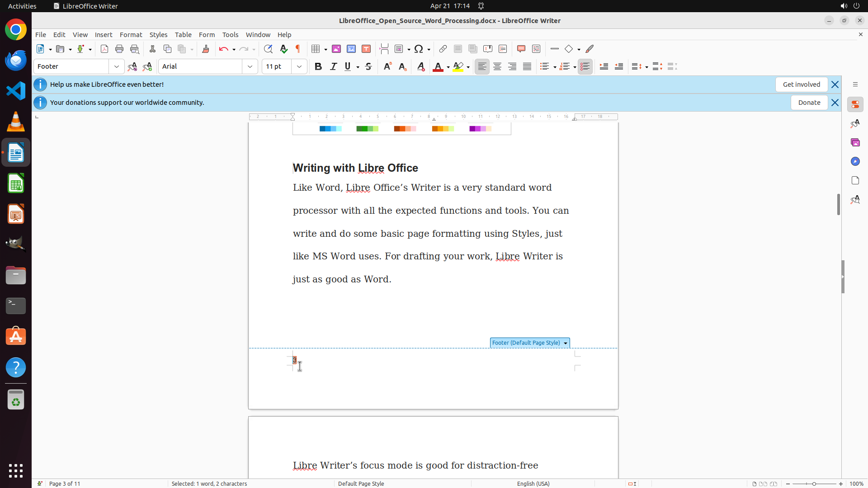Viewport: 868px width, 488px height.
Task: Toggle bold formatting
Action: [x=318, y=66]
